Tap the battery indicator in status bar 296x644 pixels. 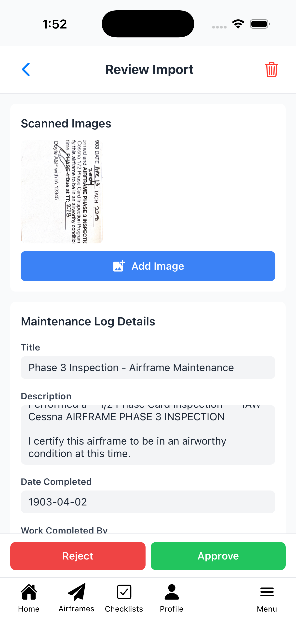coord(259,24)
